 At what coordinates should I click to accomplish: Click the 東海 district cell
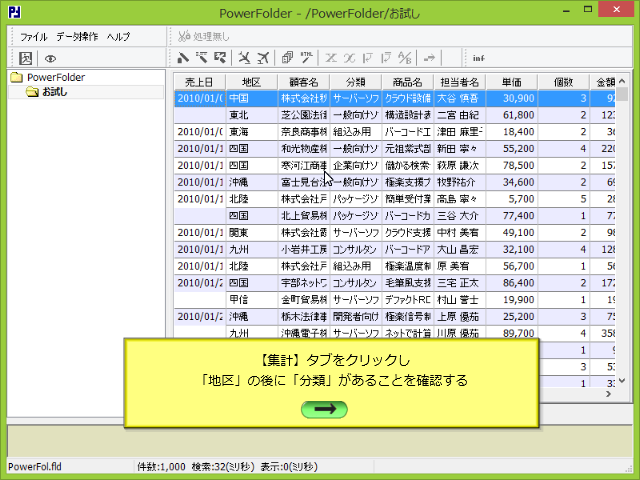click(251, 132)
